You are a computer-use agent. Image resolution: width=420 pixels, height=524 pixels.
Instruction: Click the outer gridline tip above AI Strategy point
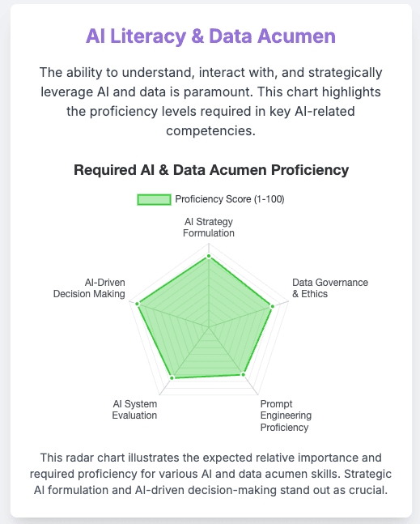[209, 244]
